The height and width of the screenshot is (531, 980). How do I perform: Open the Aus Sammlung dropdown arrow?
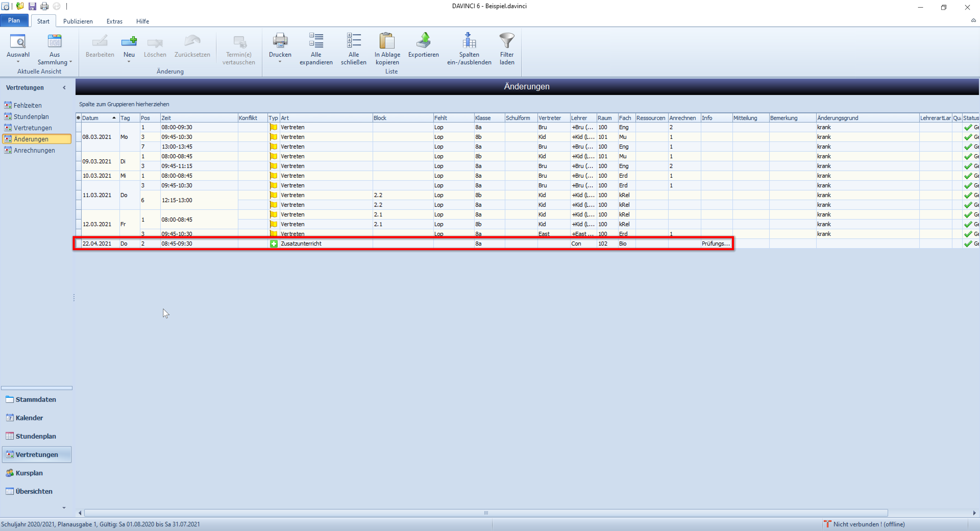click(x=70, y=62)
